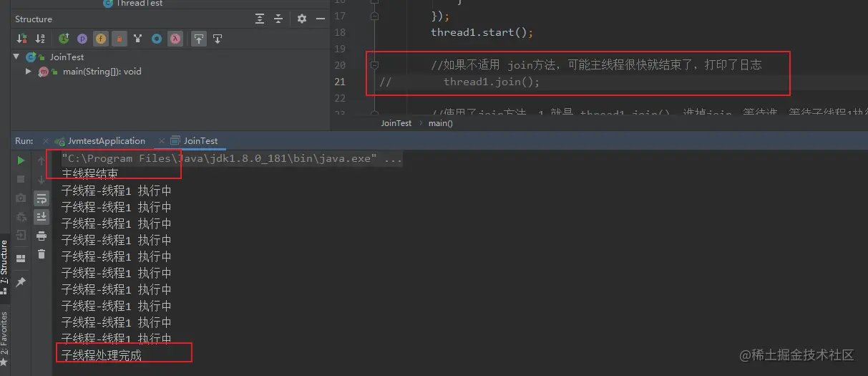Viewport: 868px width, 376px height.
Task: Open the 2: Favorites side tab
Action: click(x=4, y=339)
